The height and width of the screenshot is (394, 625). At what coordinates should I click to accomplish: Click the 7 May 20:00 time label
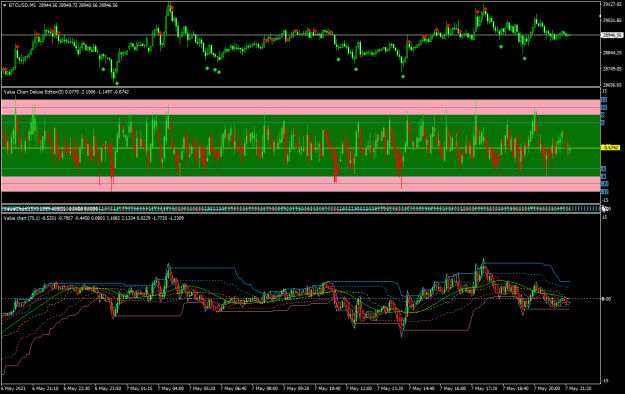pyautogui.click(x=548, y=388)
